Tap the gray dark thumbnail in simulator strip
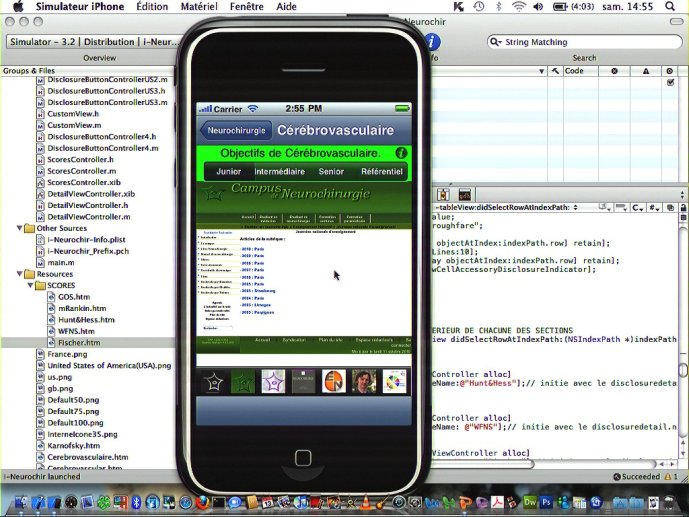Viewport: 689px width, 517px height. coord(303,381)
